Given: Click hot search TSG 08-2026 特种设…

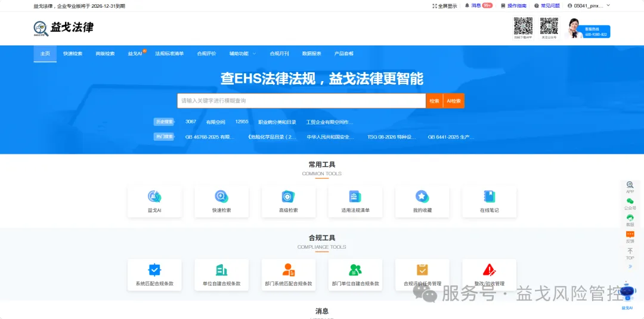Looking at the screenshot, I should coord(392,137).
